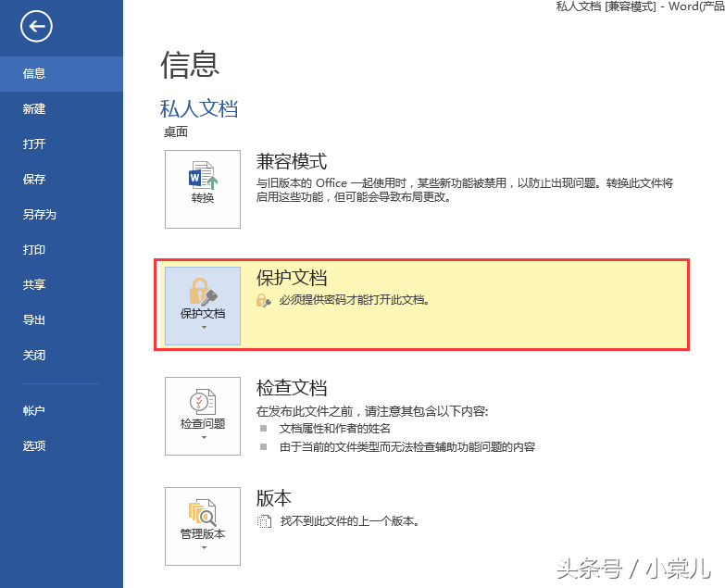Click the 保护文档 section heading
This screenshot has height=588, width=725.
click(x=292, y=279)
